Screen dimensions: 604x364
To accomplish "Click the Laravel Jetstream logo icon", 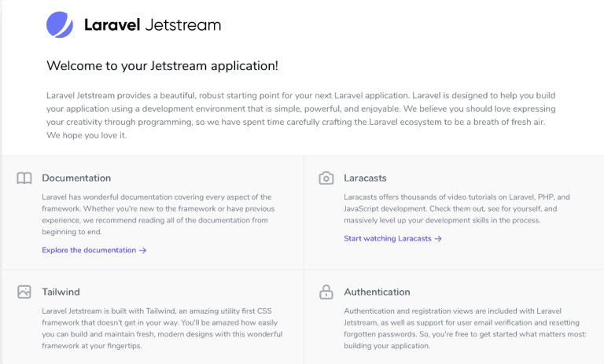I will 60,25.
